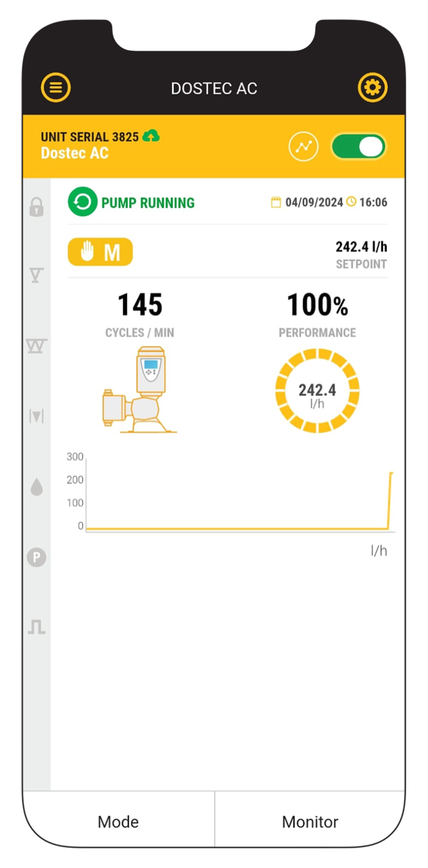428x868 pixels.
Task: Tap the green cloud sync icon
Action: tap(151, 135)
